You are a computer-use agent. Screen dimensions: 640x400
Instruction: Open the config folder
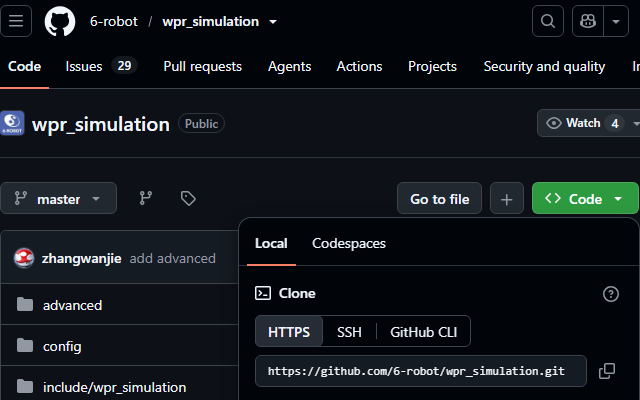tap(62, 347)
